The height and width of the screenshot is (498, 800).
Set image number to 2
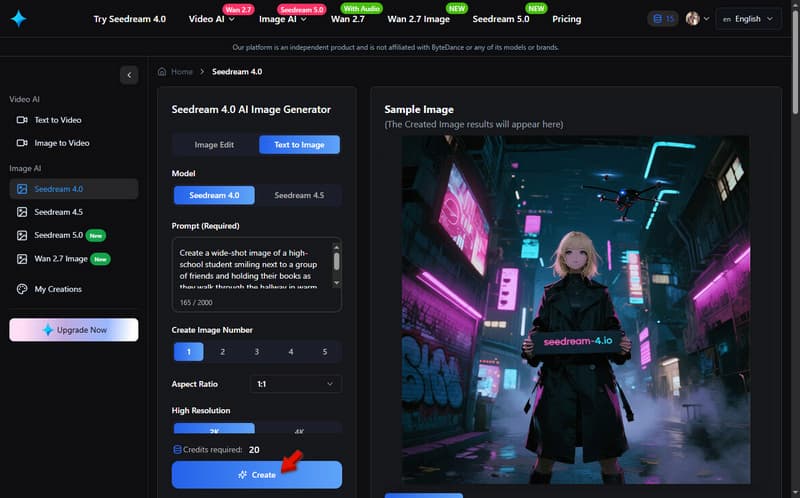pos(222,352)
